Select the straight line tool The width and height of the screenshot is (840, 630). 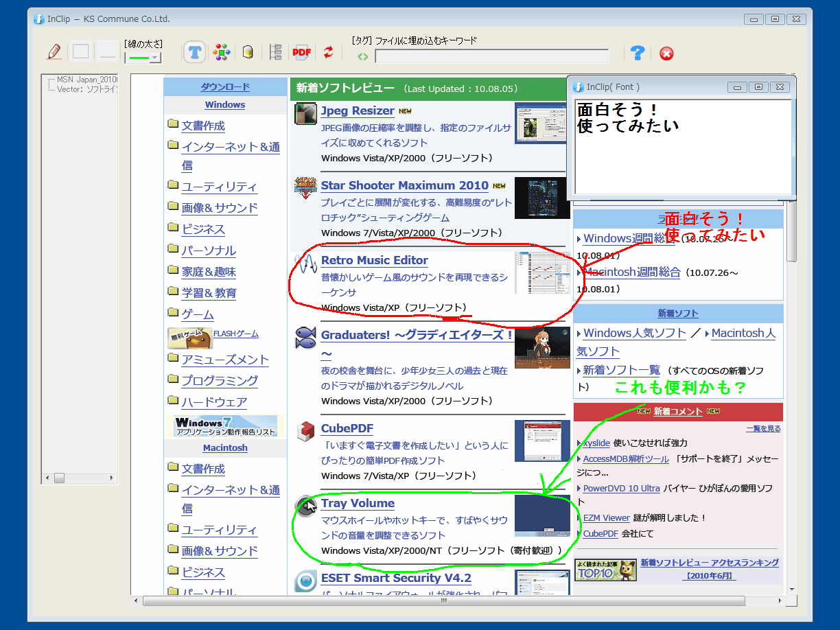coord(107,51)
